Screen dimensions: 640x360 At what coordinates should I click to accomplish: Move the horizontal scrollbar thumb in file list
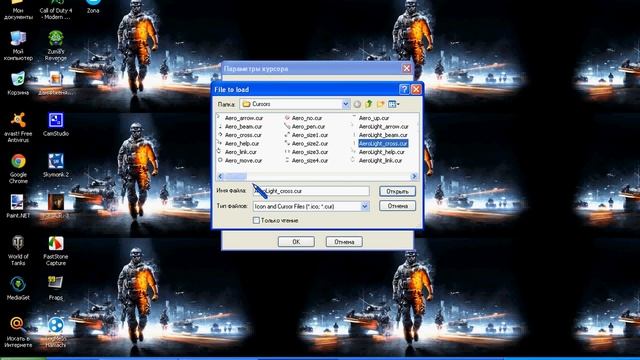point(236,176)
